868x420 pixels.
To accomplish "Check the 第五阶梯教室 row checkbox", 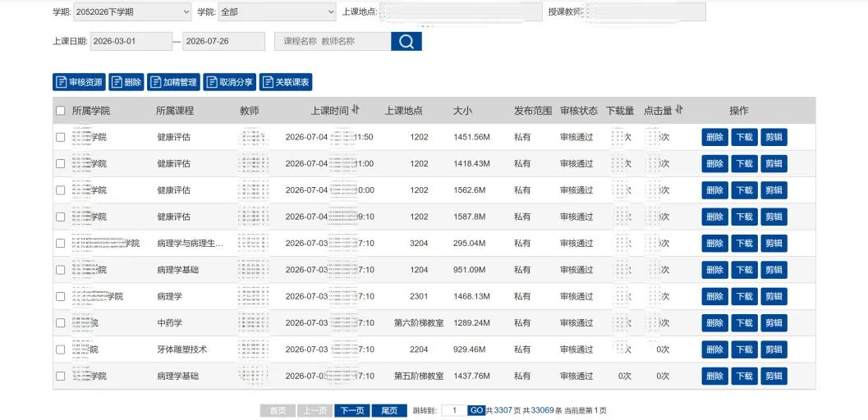I will [60, 376].
